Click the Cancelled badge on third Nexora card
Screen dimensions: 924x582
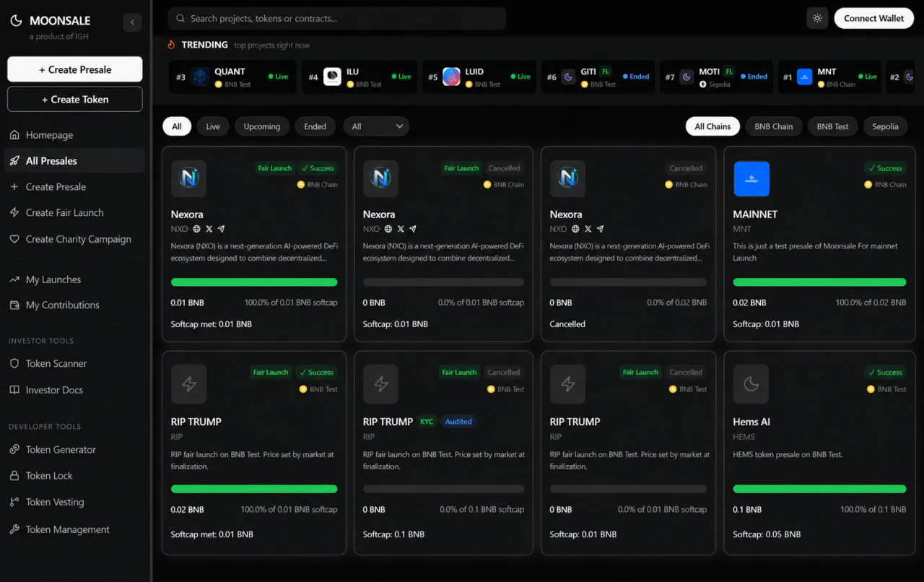point(686,168)
